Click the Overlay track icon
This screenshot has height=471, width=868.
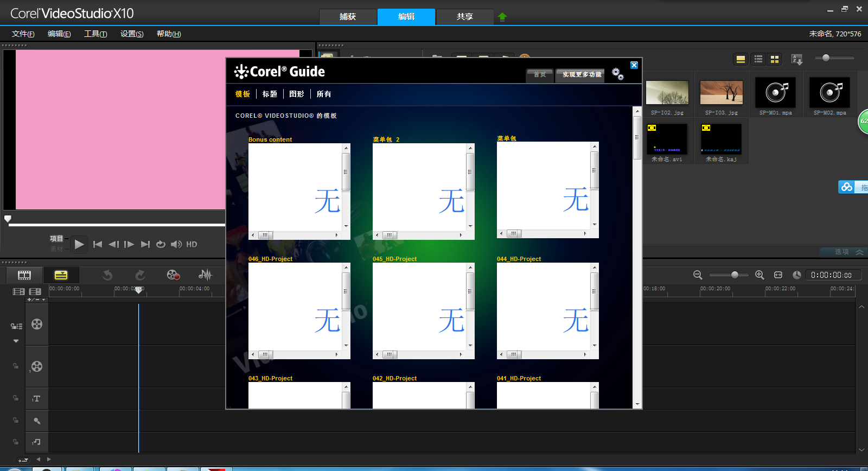point(37,366)
